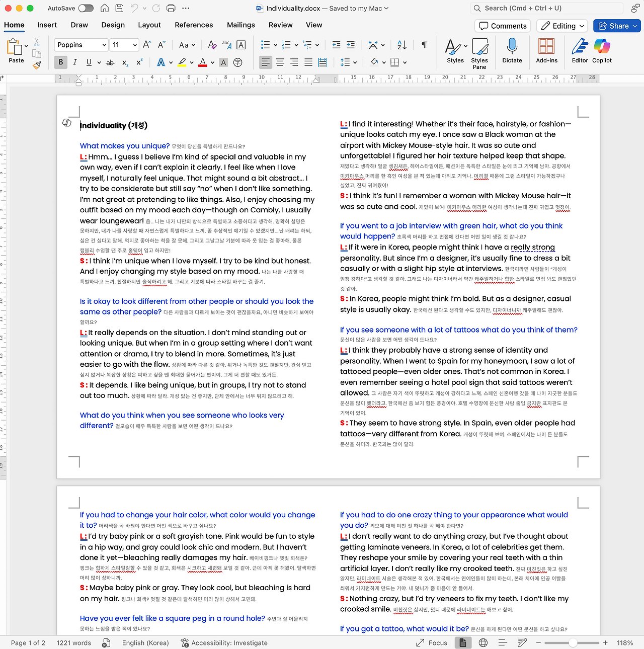Screen dimensions: 644x649
Task: Toggle Bold formatting
Action: pyautogui.click(x=61, y=62)
